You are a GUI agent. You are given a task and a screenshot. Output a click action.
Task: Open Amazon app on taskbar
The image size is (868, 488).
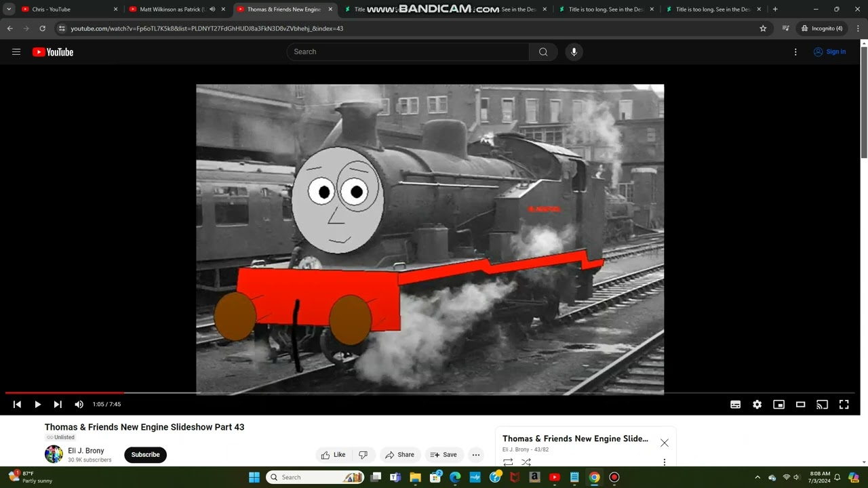[x=534, y=477]
